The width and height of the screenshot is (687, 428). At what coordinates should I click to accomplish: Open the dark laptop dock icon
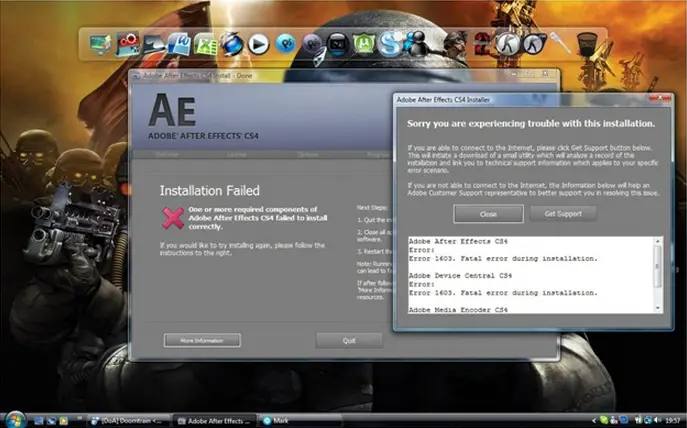[153, 45]
